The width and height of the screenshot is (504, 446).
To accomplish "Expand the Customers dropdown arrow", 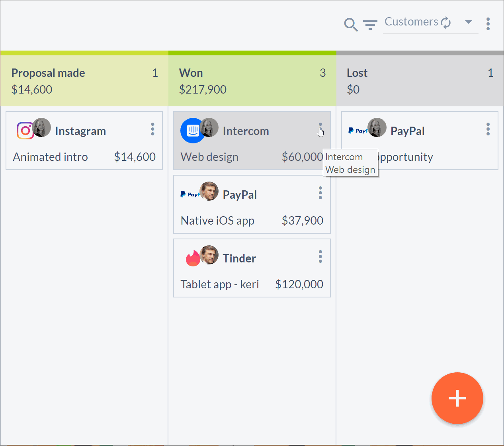I will tap(469, 22).
